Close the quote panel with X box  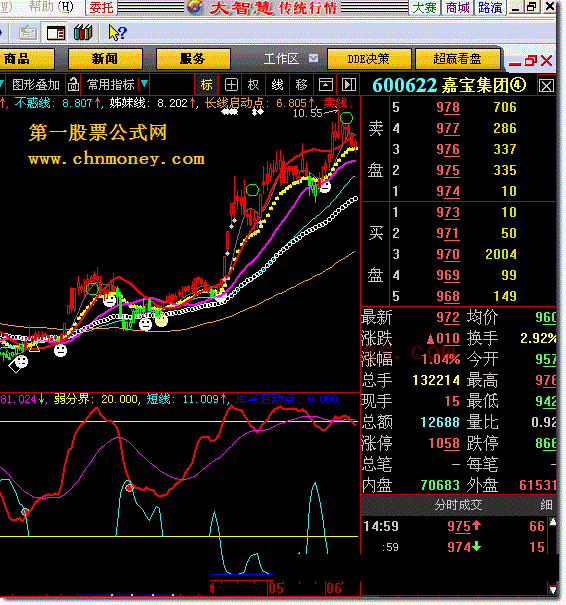[546, 85]
